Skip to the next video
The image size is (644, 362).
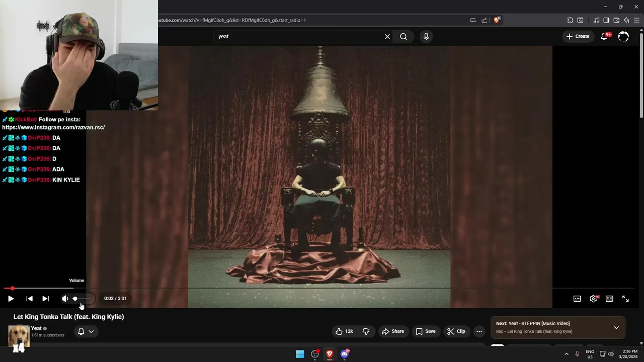[x=45, y=299]
